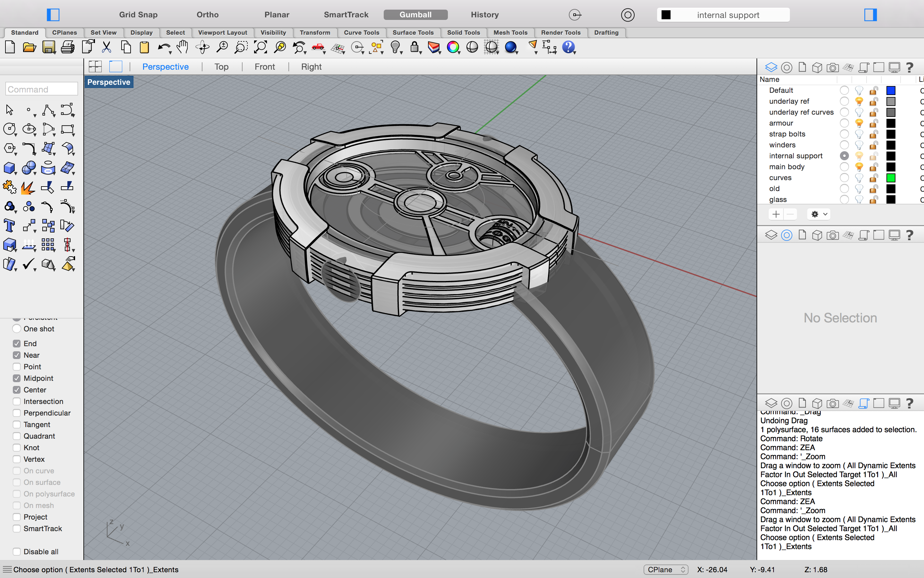Save file floppy disk icon
Viewport: 924px width, 578px height.
click(x=48, y=48)
